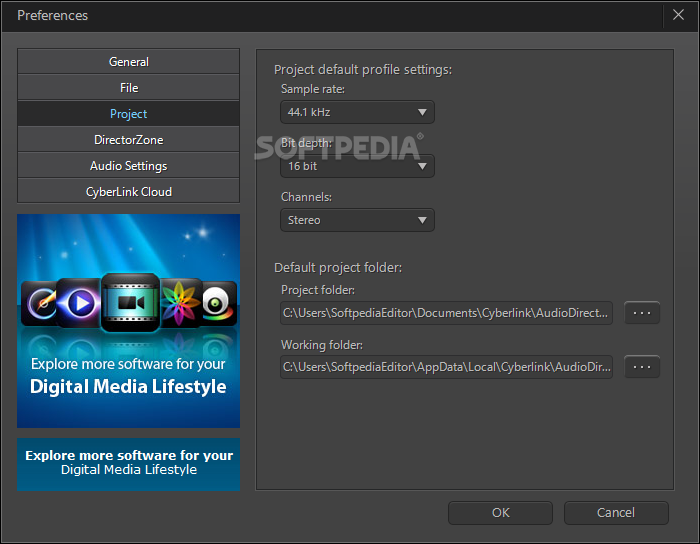
Task: Click the lower Explore more software link
Action: (x=129, y=464)
